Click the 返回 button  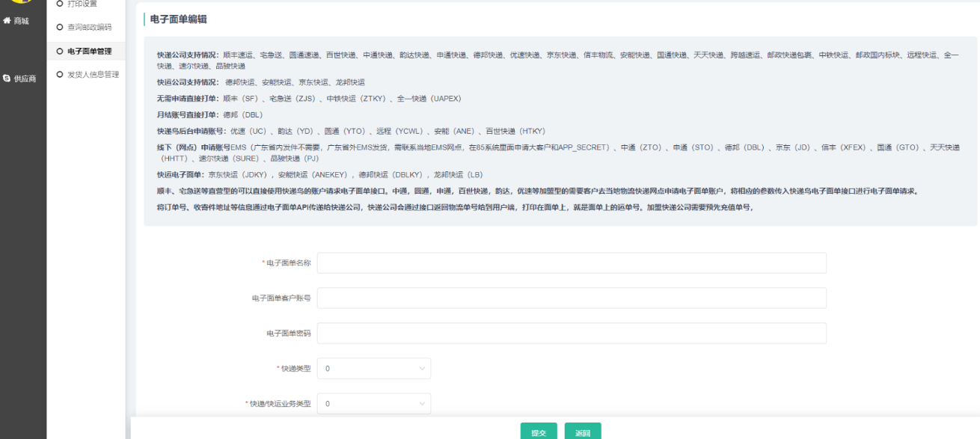pos(583,432)
